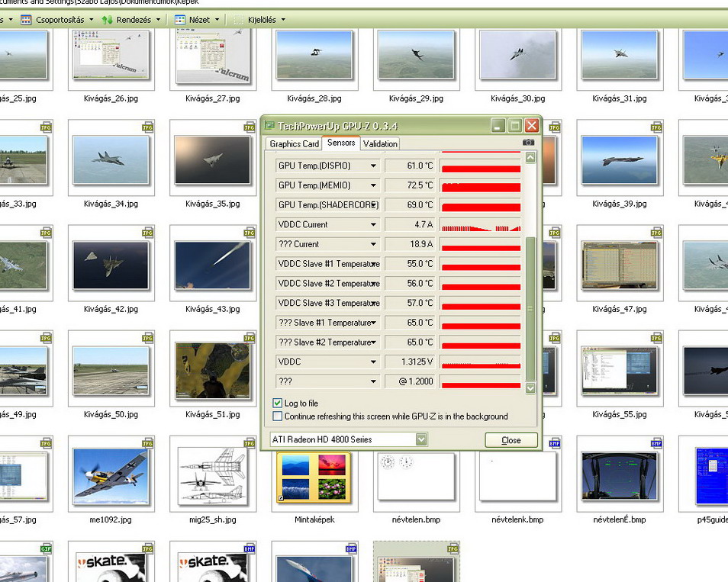
Task: Click the Rendezés sort arrows icon
Action: [x=108, y=20]
